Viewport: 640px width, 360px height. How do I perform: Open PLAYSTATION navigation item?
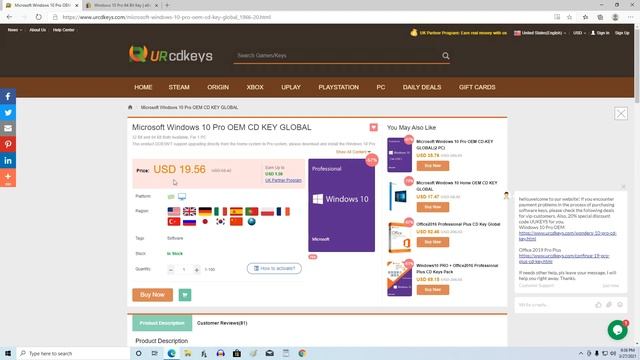338,87
